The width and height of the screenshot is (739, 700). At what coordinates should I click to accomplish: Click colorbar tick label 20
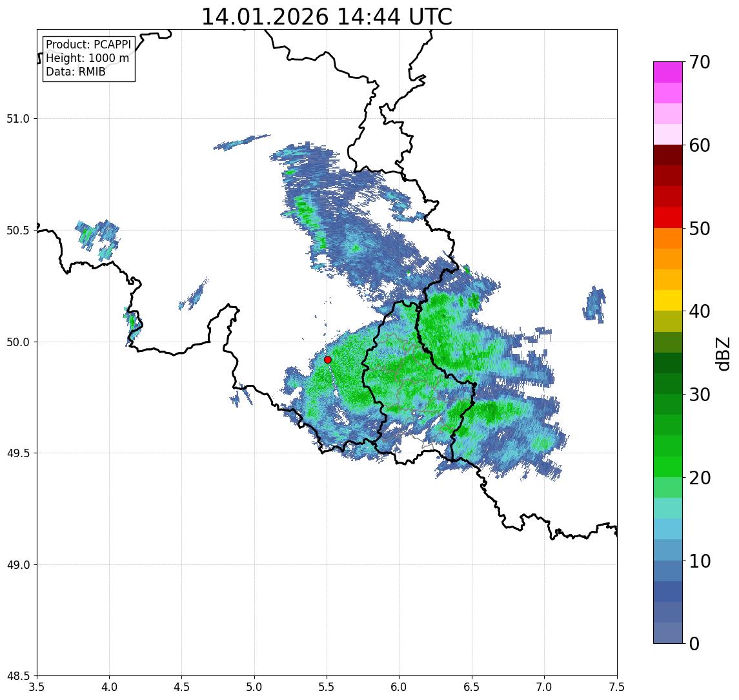click(700, 478)
